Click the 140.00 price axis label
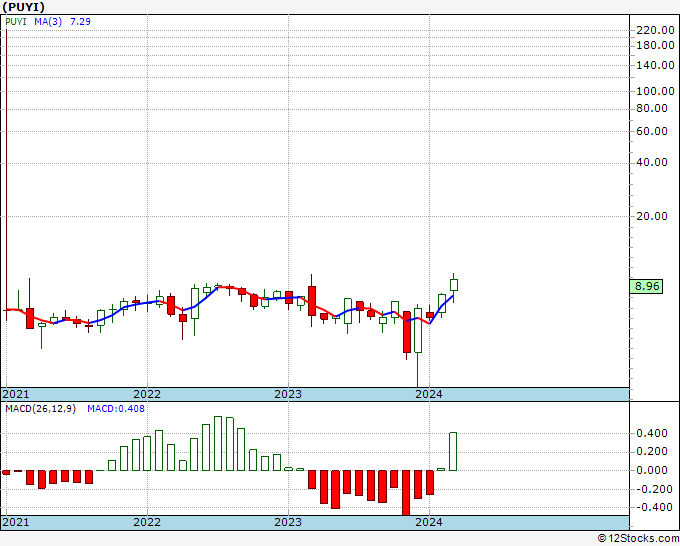This screenshot has width=680, height=546. coord(655,65)
